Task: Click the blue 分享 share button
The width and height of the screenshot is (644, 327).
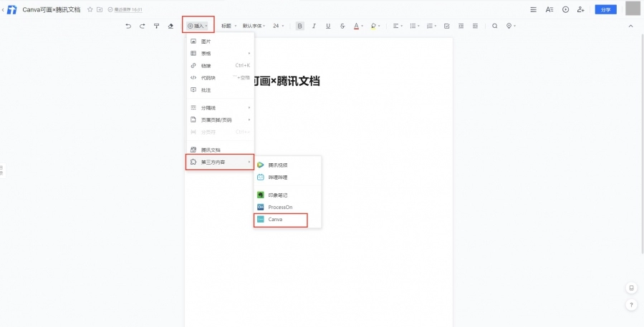Action: click(x=605, y=9)
